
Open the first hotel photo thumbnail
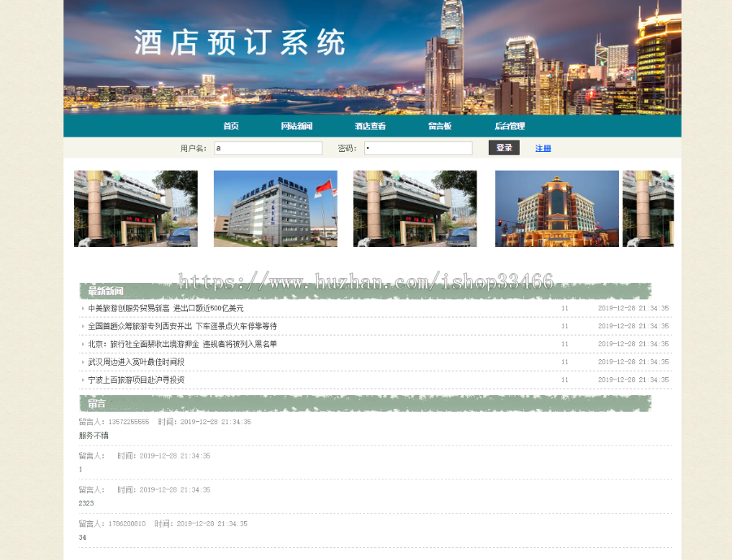[136, 208]
